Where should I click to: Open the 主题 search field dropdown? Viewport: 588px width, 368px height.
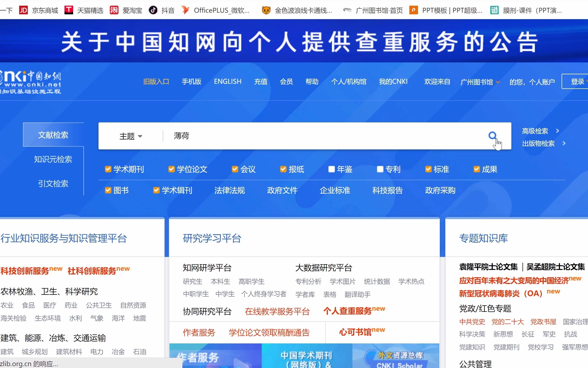click(x=131, y=136)
